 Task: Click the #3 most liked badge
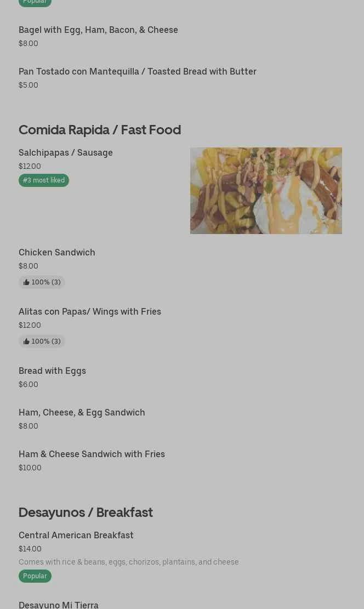tap(44, 180)
